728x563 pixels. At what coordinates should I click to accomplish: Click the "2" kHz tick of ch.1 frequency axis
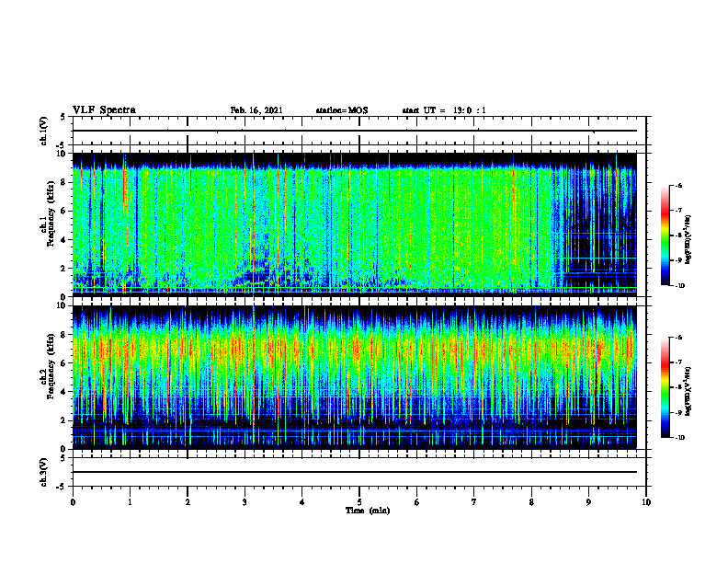tap(64, 269)
